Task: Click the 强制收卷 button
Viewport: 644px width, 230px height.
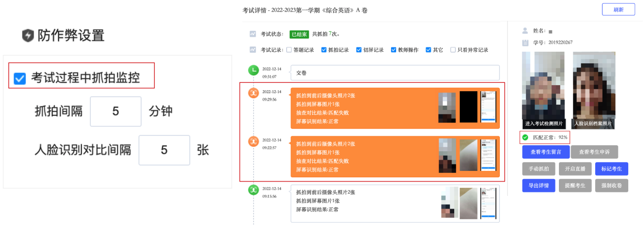Action: [611, 185]
